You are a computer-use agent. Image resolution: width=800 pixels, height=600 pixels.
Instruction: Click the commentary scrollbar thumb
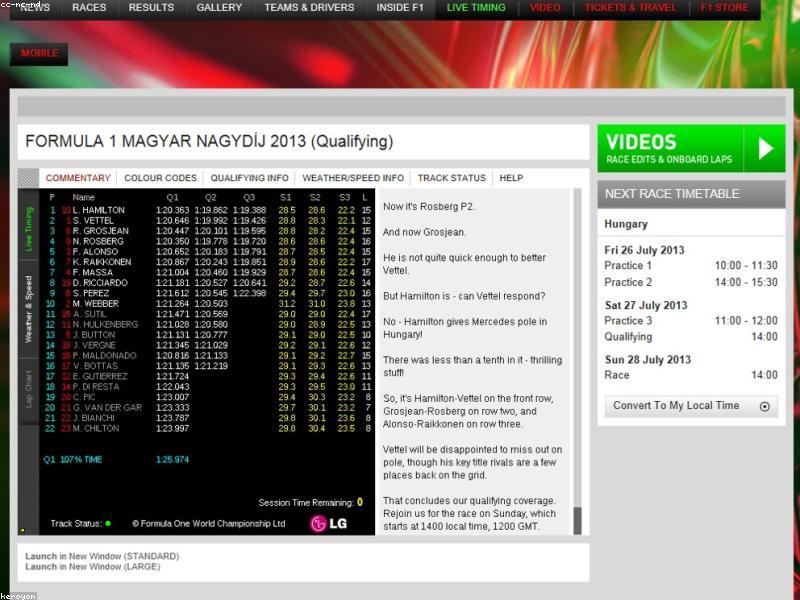(578, 520)
